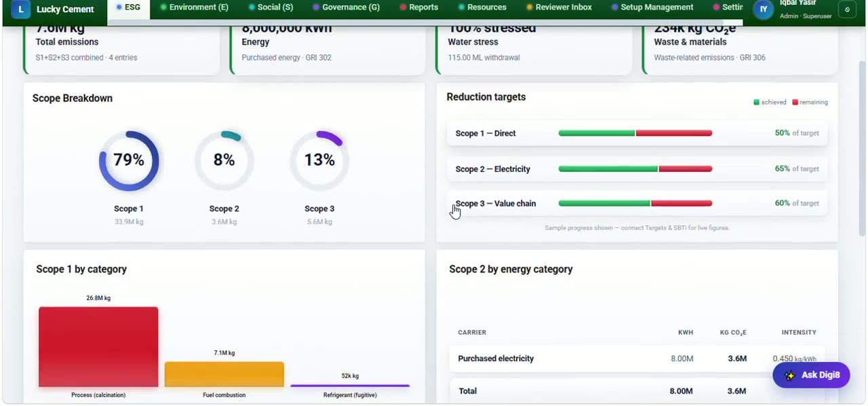Click the Refrigerant (fugitive) purple bar

[350, 386]
